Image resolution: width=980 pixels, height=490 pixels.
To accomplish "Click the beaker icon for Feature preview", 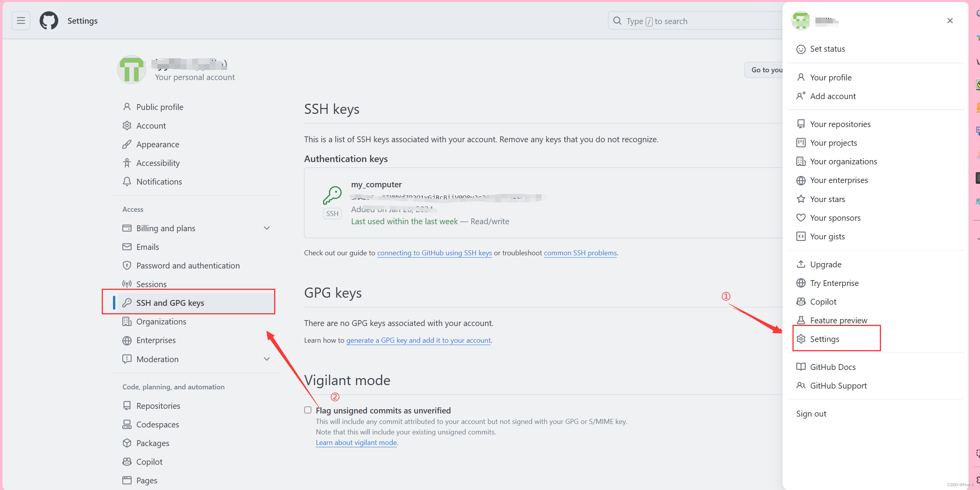I will pyautogui.click(x=801, y=321).
